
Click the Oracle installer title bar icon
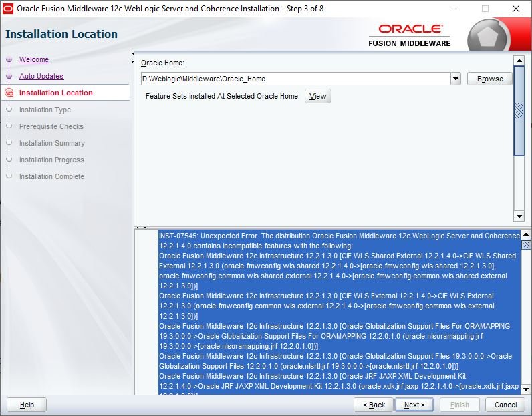click(x=8, y=9)
